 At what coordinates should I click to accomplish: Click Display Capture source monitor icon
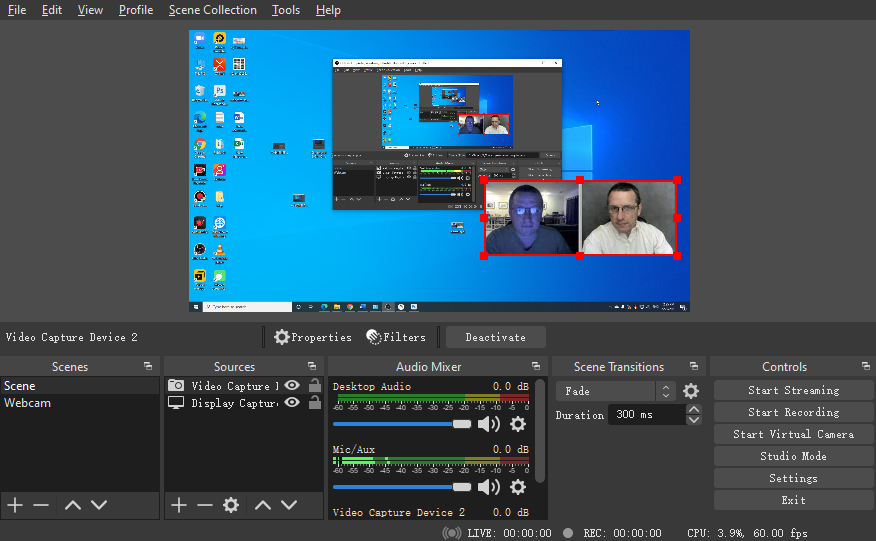point(176,402)
